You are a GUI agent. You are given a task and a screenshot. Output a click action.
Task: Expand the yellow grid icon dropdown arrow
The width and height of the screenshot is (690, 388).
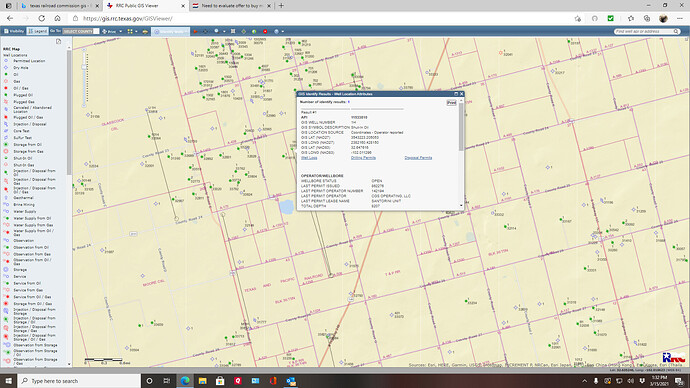pyautogui.click(x=136, y=31)
